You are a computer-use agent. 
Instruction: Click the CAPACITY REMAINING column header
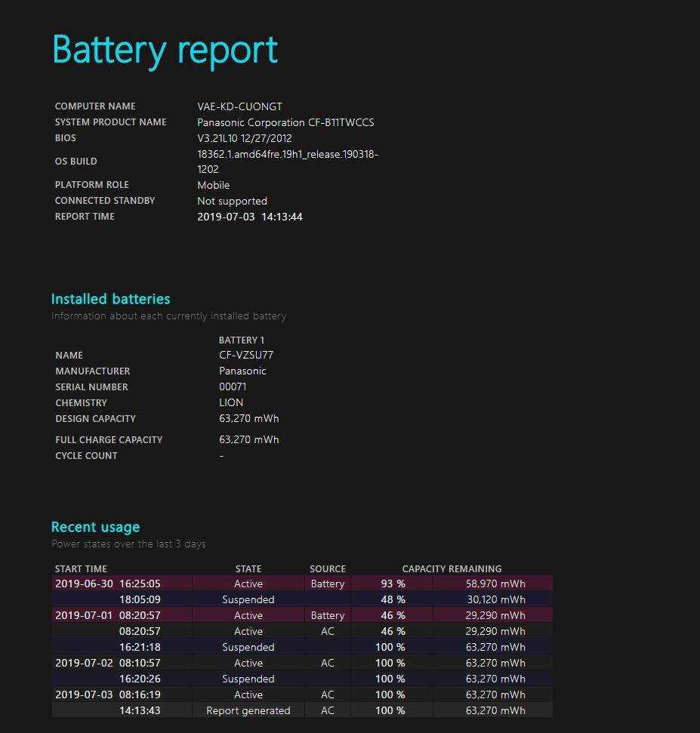[452, 568]
